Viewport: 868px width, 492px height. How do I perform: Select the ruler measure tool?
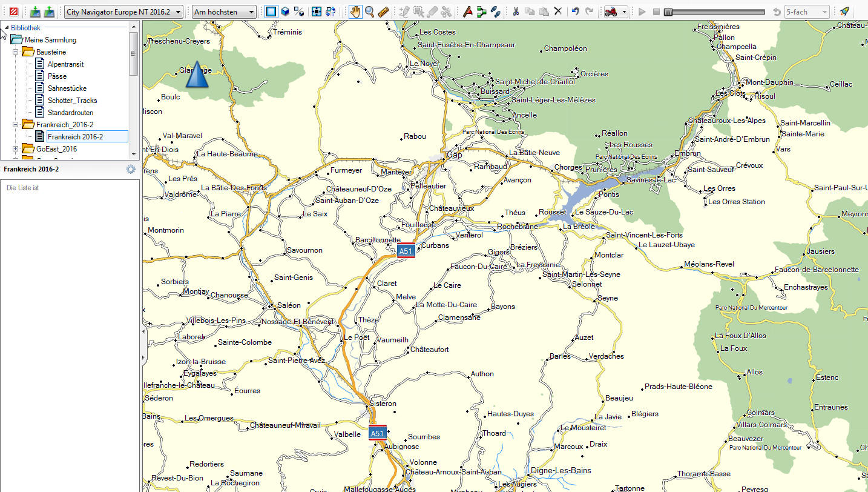click(x=383, y=12)
